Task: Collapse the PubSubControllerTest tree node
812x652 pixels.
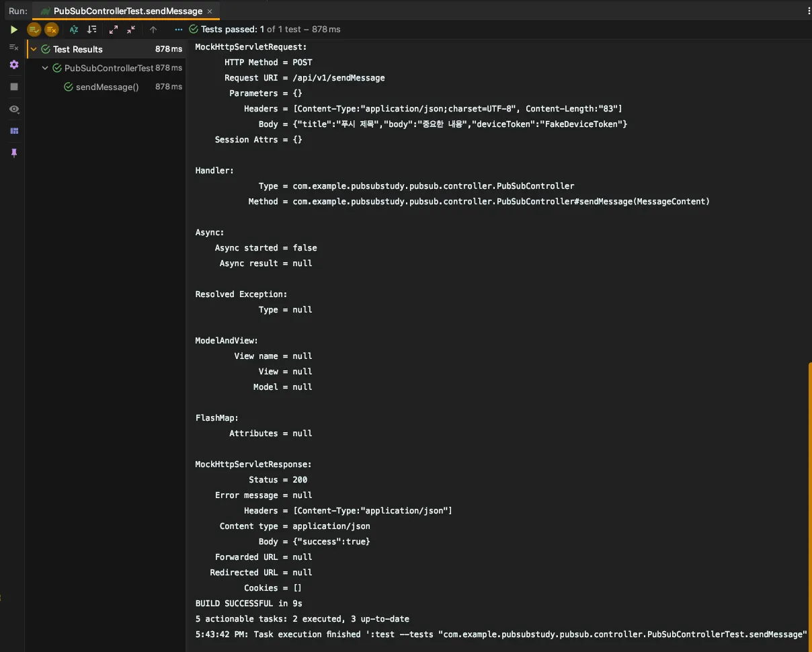Action: coord(45,68)
